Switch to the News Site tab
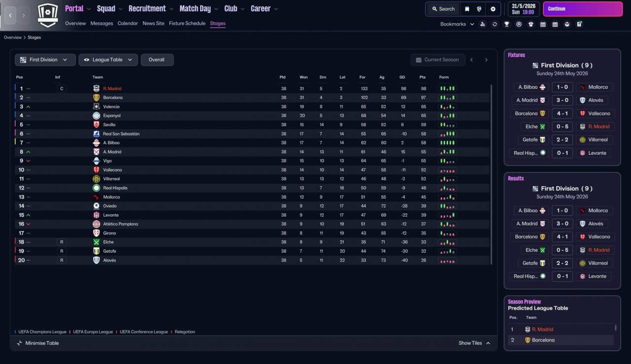The width and height of the screenshot is (631, 364). [153, 23]
